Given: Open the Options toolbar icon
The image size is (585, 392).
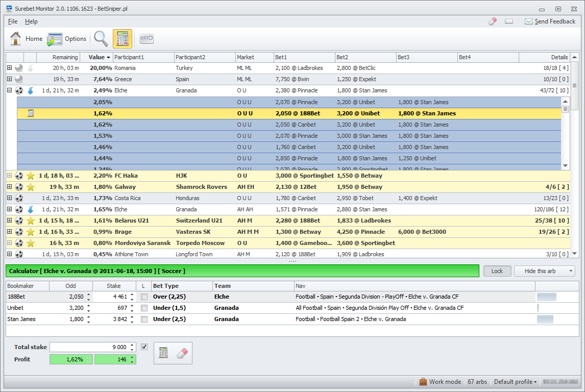Looking at the screenshot, I should (67, 39).
